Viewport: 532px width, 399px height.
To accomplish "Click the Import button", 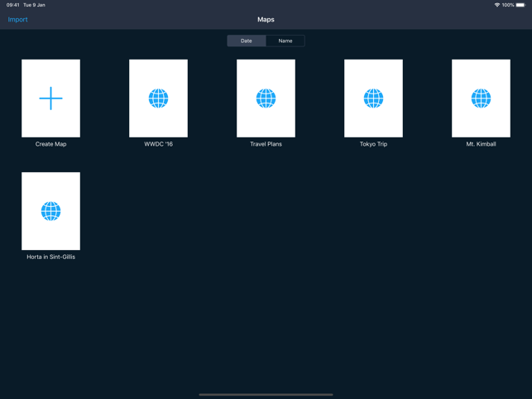I will tap(17, 19).
